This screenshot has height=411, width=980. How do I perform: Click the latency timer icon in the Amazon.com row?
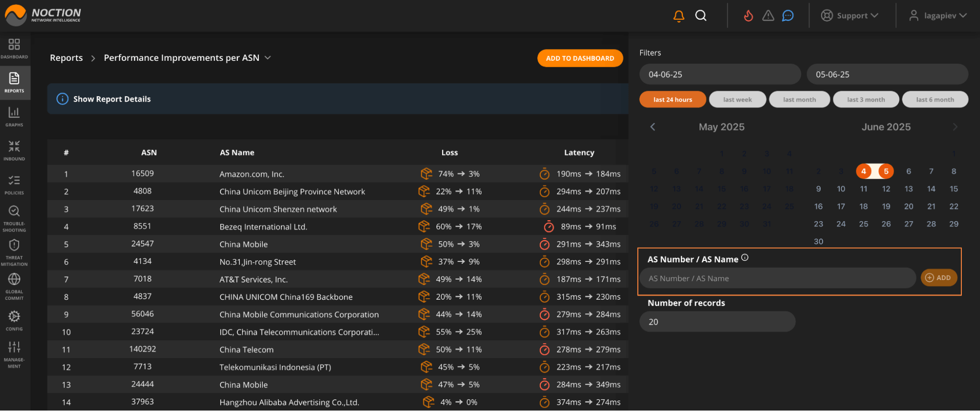pyautogui.click(x=544, y=174)
